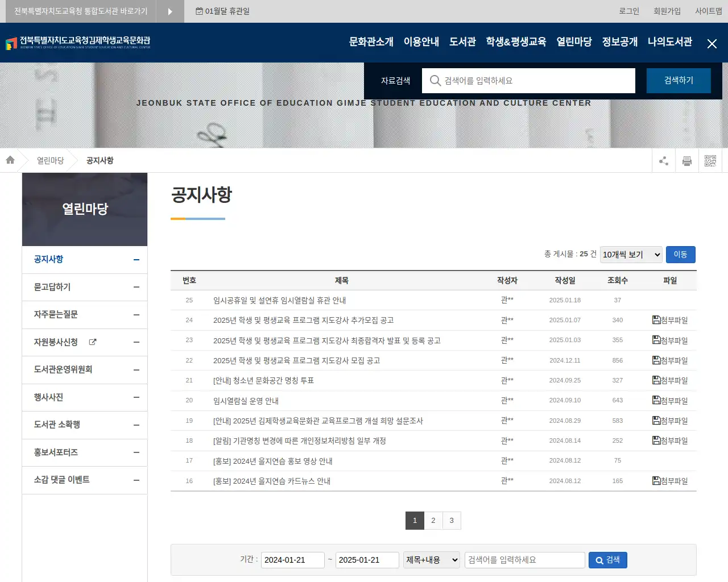
Task: Expand the 도서관 소확행 sidebar item
Action: coord(136,425)
